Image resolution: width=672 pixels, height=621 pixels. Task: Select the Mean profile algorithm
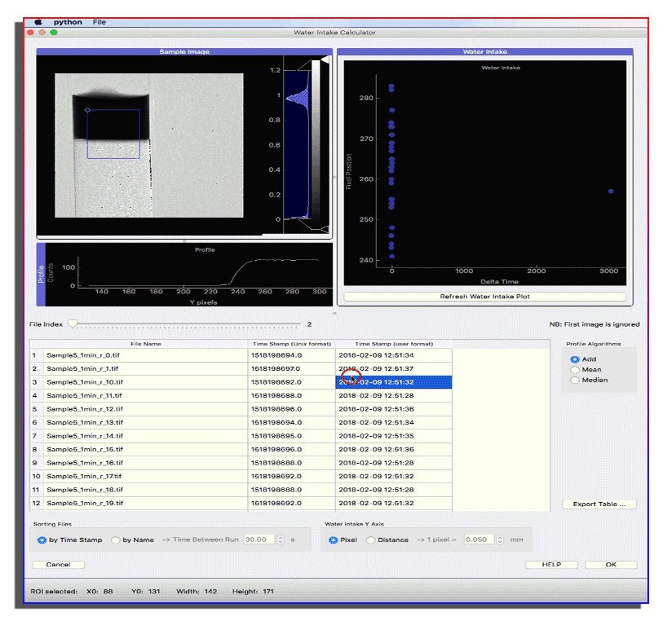click(576, 370)
